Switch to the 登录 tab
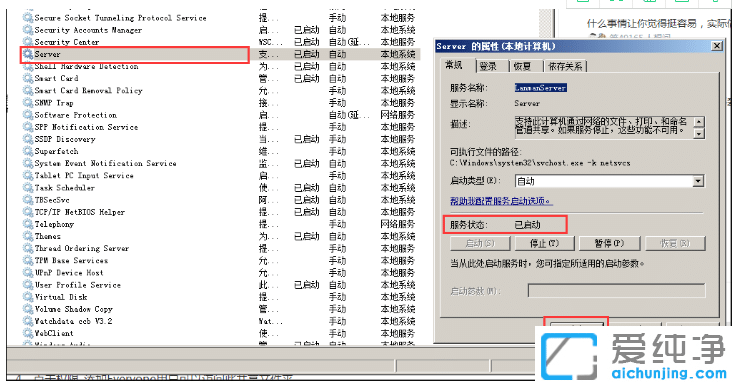Image resolution: width=735 pixels, height=386 pixels. (488, 67)
